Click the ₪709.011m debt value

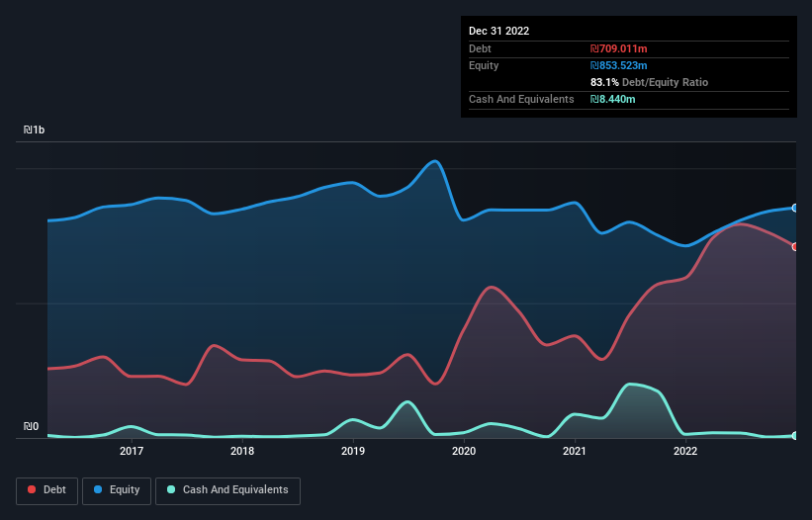619,48
